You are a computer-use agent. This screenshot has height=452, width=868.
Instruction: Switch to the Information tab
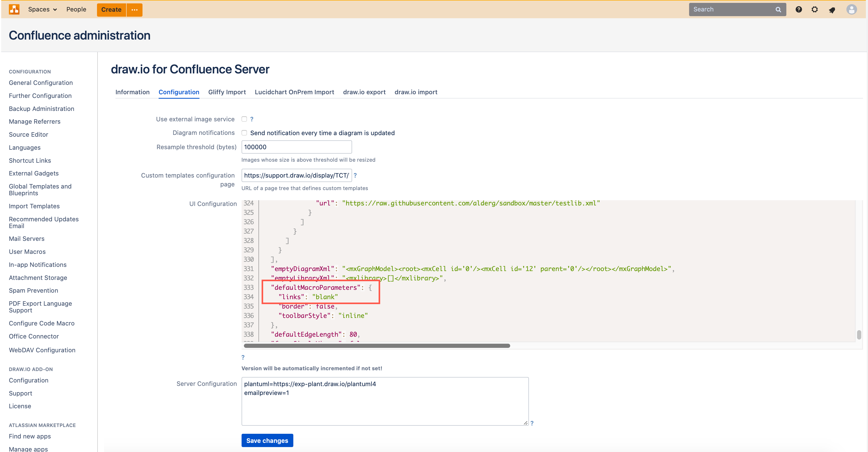(x=132, y=92)
